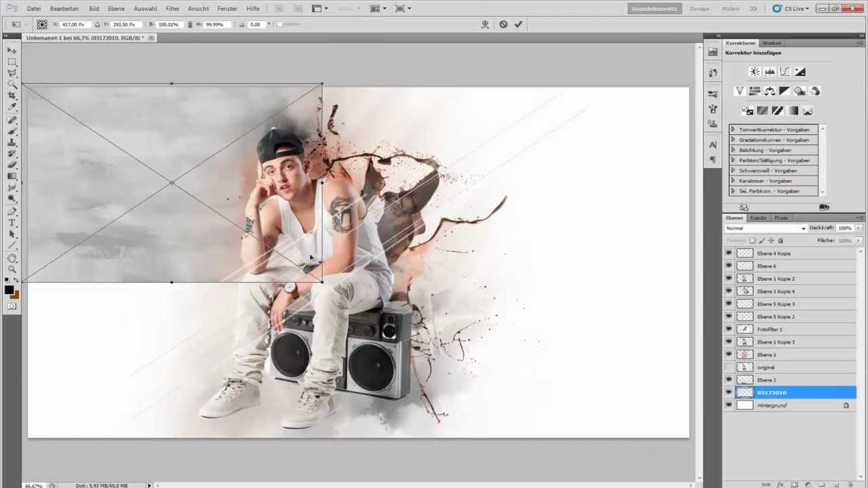The width and height of the screenshot is (868, 488).
Task: Select the Hand tool
Action: click(x=12, y=258)
